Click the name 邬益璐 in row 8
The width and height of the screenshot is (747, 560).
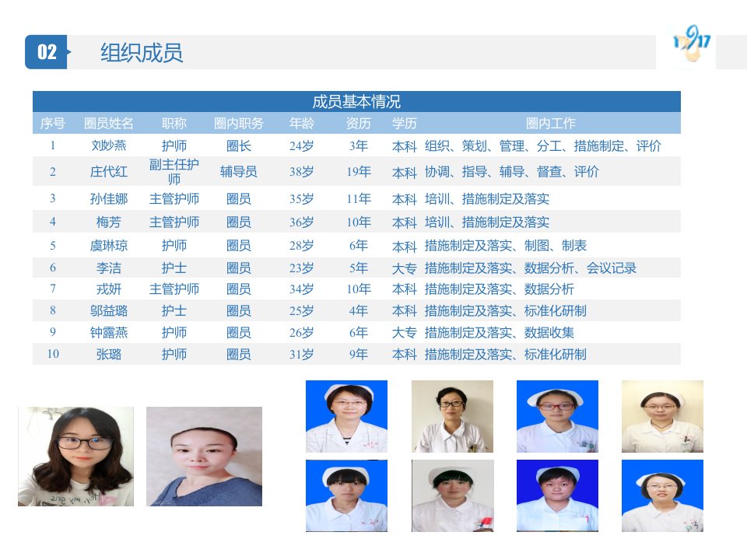click(x=109, y=311)
